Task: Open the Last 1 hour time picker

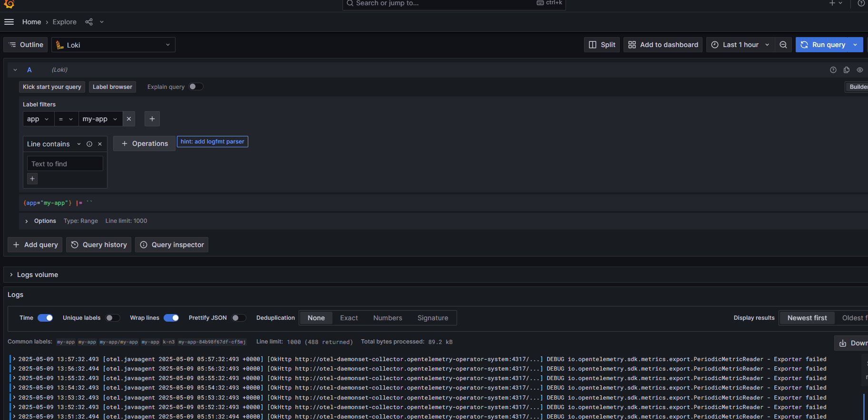Action: [x=740, y=45]
